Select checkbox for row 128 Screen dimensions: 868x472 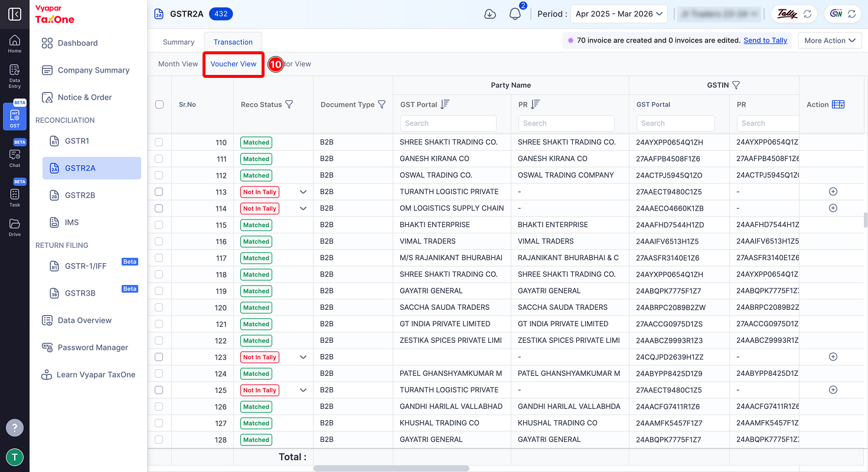(159, 440)
